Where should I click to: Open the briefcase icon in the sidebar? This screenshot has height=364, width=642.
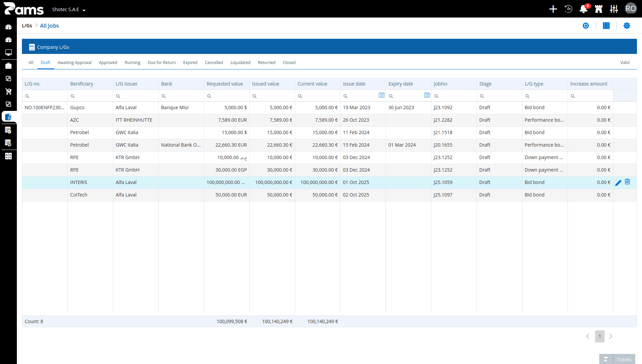[8, 66]
